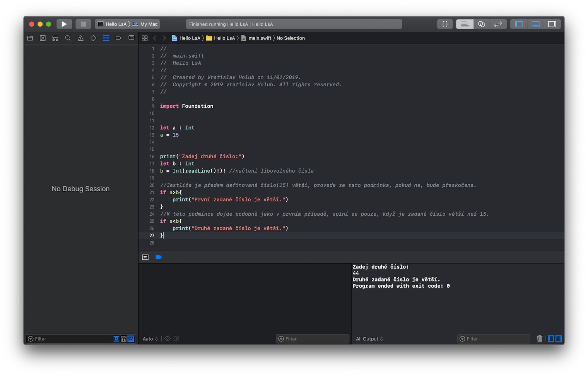Go forward in editor history

click(164, 38)
